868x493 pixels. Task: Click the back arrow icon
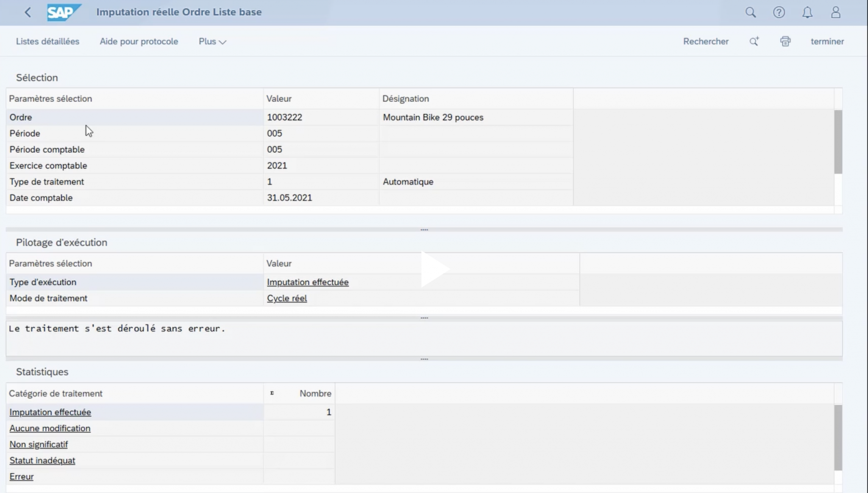pos(28,12)
